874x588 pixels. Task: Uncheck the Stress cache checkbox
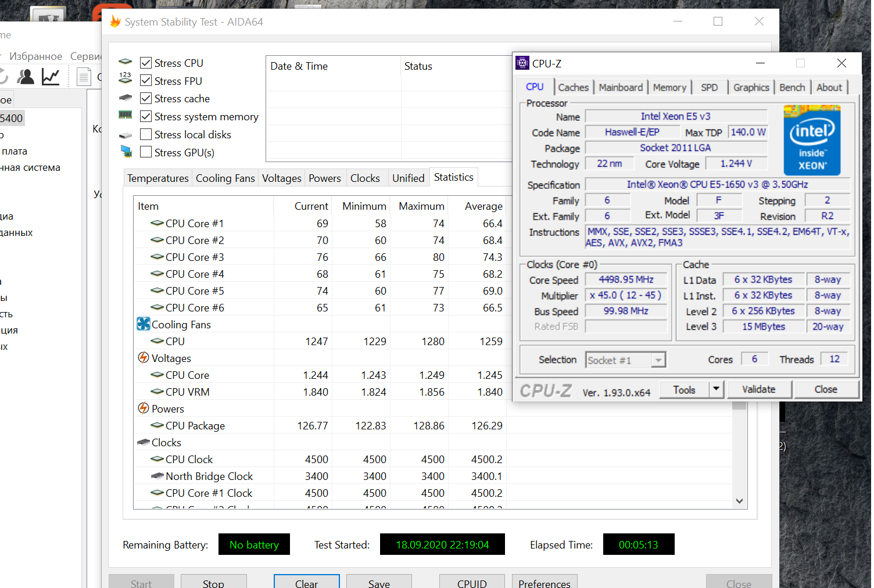146,98
